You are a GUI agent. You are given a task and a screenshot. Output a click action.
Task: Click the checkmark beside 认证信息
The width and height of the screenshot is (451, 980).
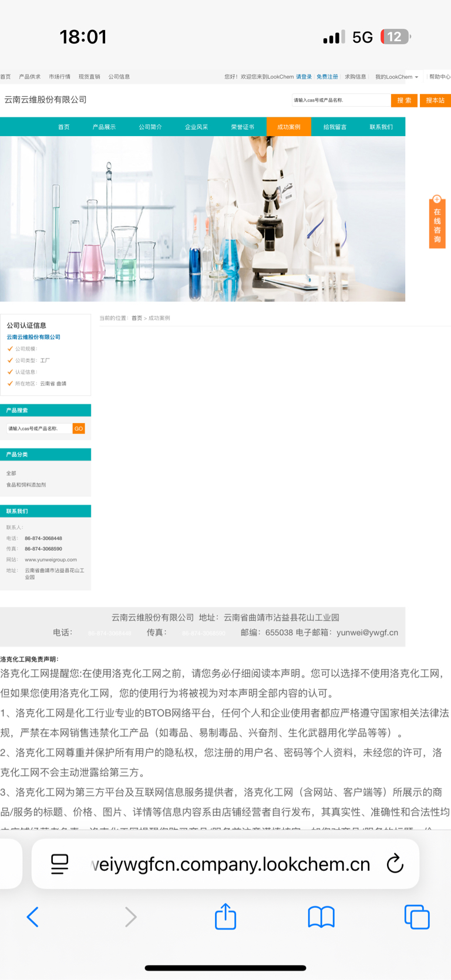point(10,372)
